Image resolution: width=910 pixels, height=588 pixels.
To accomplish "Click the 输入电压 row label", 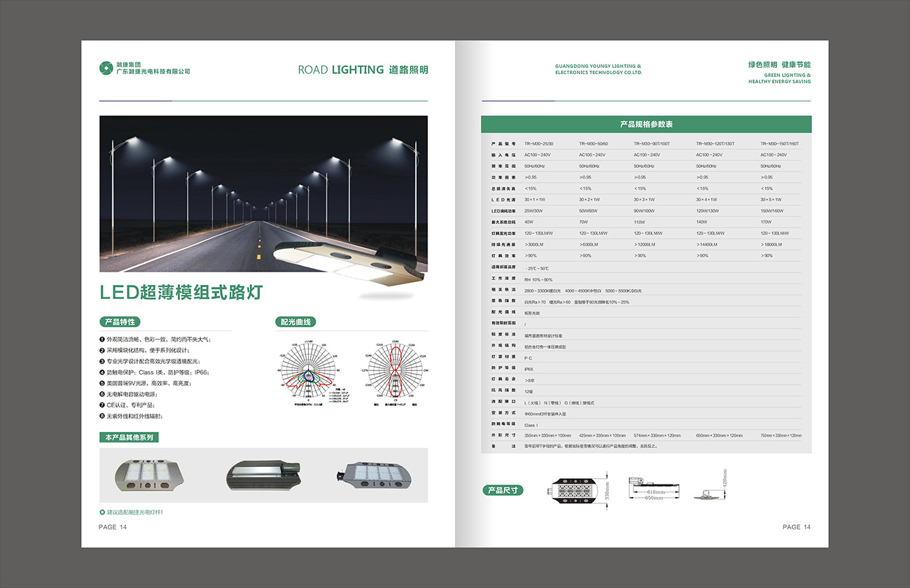I will (x=503, y=155).
